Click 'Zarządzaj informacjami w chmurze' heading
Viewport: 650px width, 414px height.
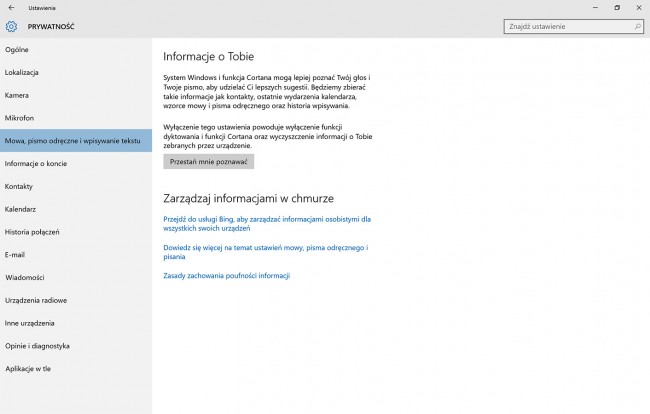tap(248, 198)
